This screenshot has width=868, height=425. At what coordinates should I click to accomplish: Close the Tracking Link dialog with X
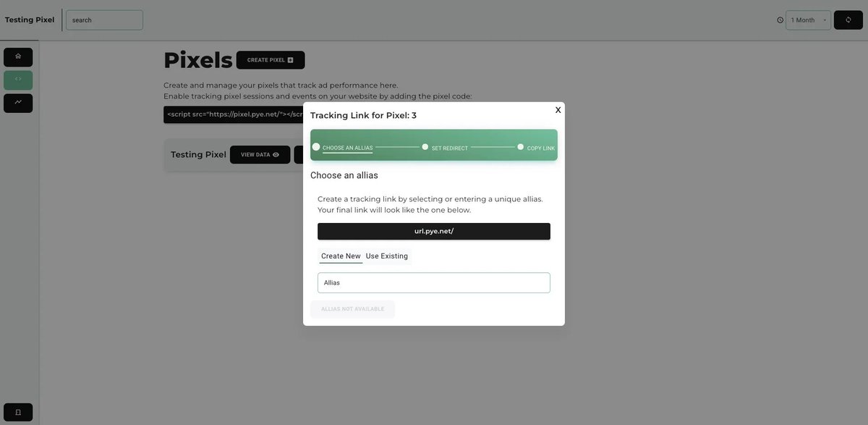click(x=558, y=110)
